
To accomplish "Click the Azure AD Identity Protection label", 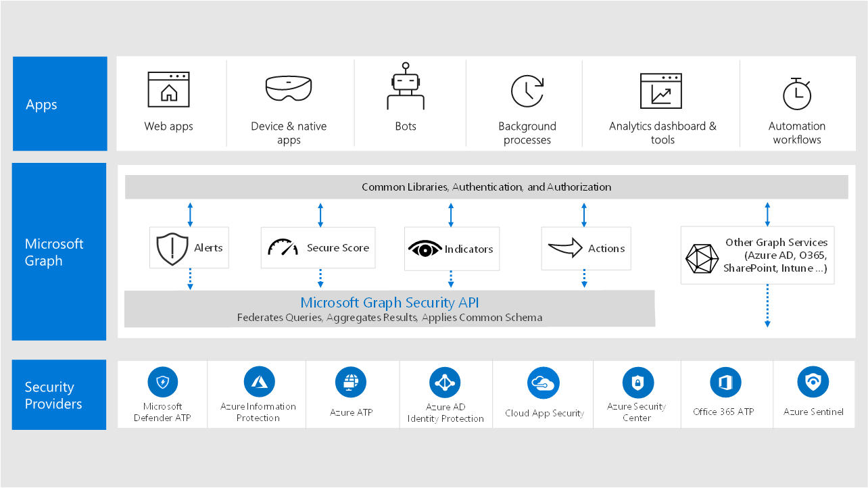I will click(x=445, y=413).
